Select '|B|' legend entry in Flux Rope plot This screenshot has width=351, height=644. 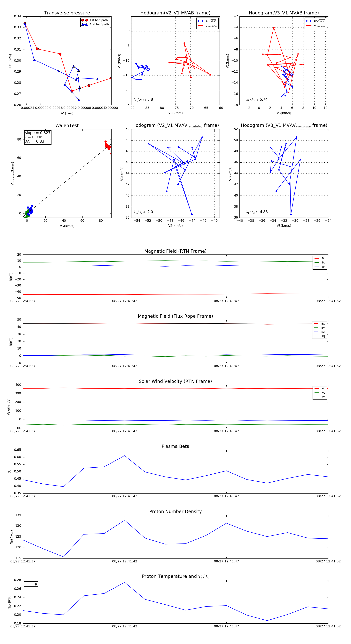(x=320, y=336)
